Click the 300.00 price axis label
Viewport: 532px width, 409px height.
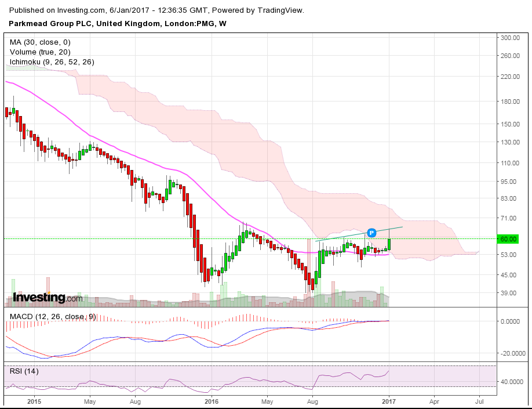pos(510,38)
